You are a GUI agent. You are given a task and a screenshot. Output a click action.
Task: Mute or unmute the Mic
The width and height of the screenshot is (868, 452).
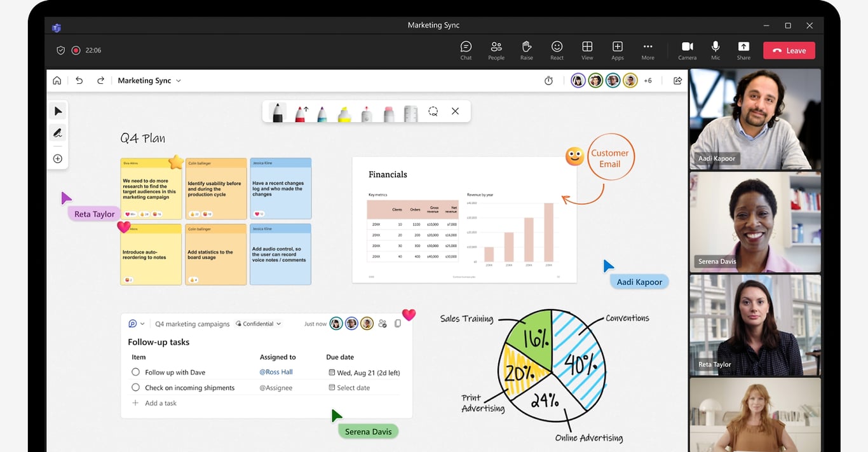[x=715, y=50]
